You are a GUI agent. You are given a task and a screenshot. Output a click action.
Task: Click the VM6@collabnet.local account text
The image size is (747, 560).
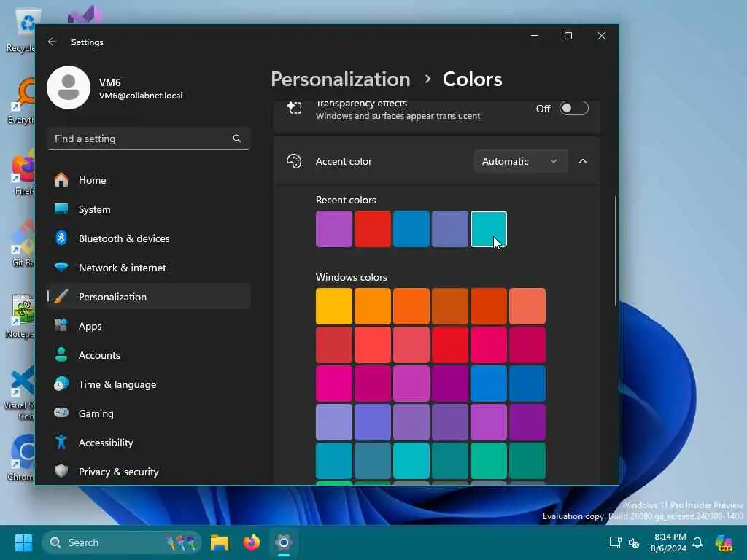tap(141, 96)
